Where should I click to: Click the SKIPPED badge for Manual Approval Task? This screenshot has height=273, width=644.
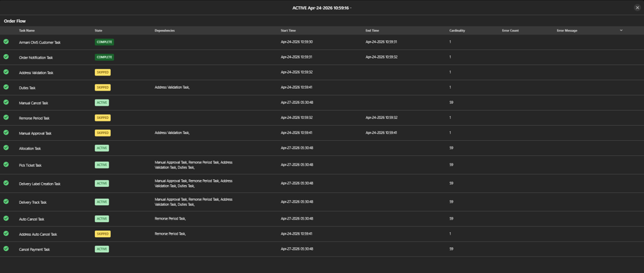[103, 133]
